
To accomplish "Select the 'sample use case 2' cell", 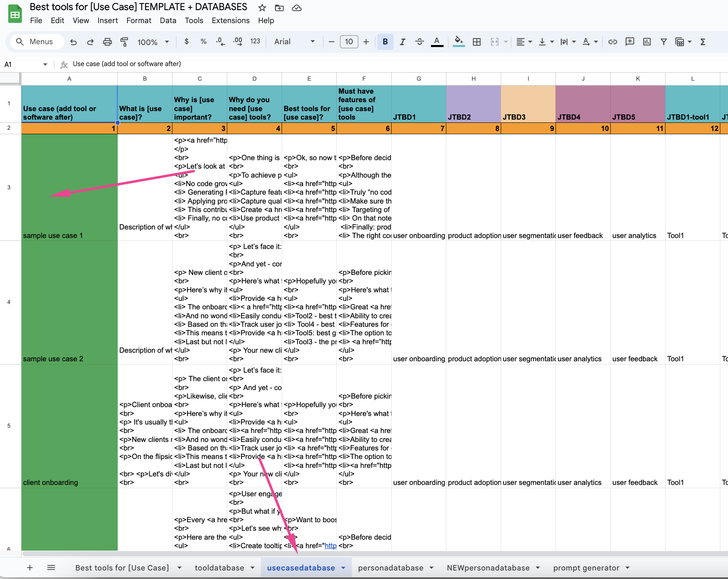I will pyautogui.click(x=69, y=302).
